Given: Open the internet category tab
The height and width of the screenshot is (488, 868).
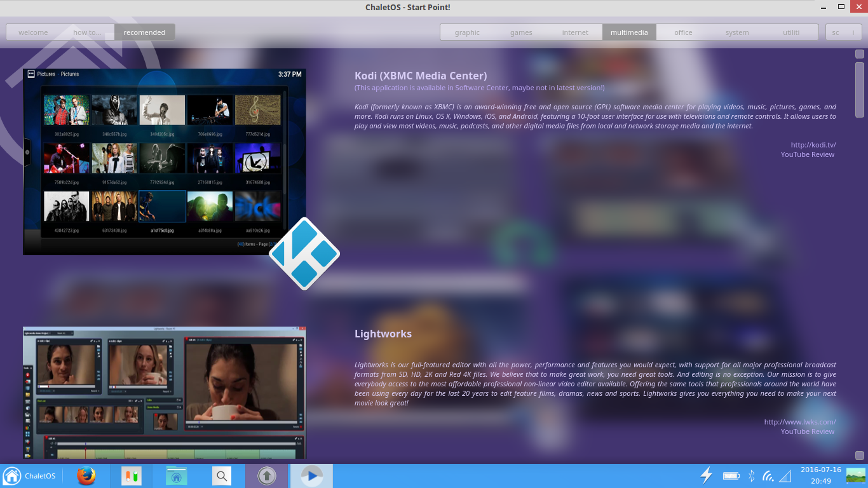Looking at the screenshot, I should tap(575, 32).
